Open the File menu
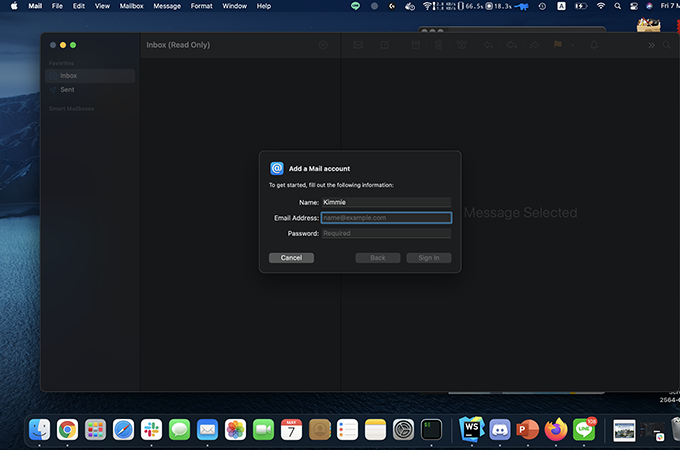This screenshot has height=450, width=680. 57,6
